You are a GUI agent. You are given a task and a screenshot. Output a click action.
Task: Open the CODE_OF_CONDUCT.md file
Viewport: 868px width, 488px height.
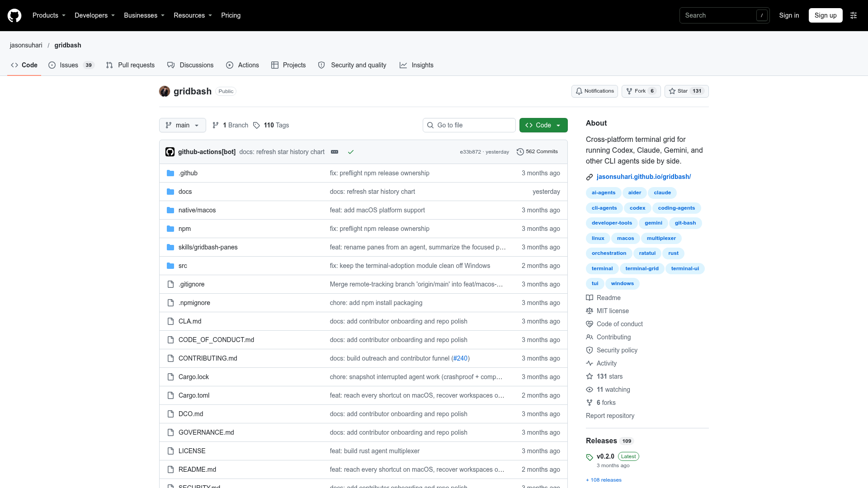tap(216, 340)
